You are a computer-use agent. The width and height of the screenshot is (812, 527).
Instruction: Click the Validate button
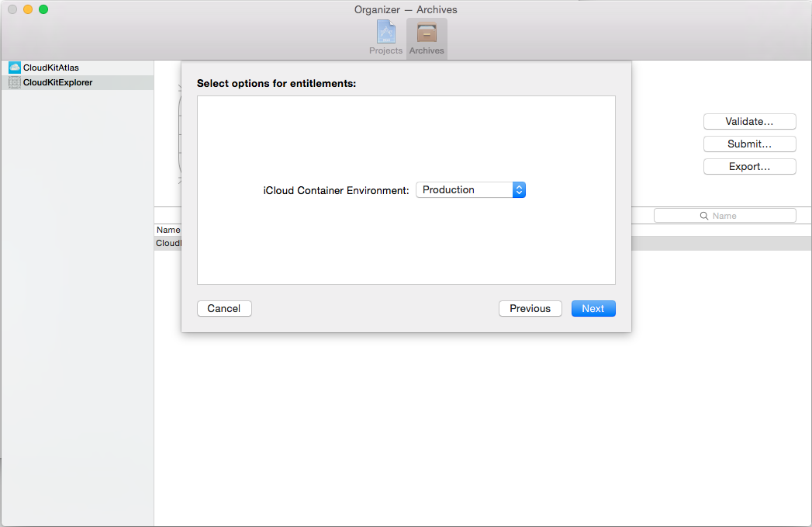point(749,121)
